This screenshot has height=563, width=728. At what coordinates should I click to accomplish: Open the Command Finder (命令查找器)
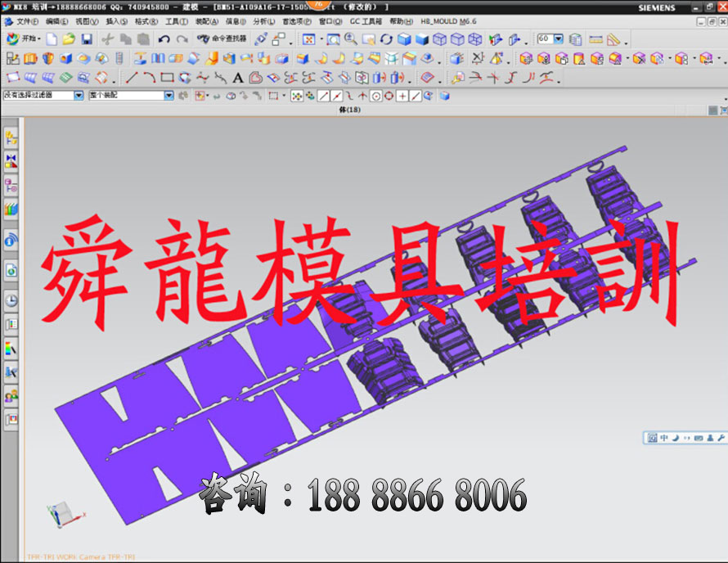[222, 39]
